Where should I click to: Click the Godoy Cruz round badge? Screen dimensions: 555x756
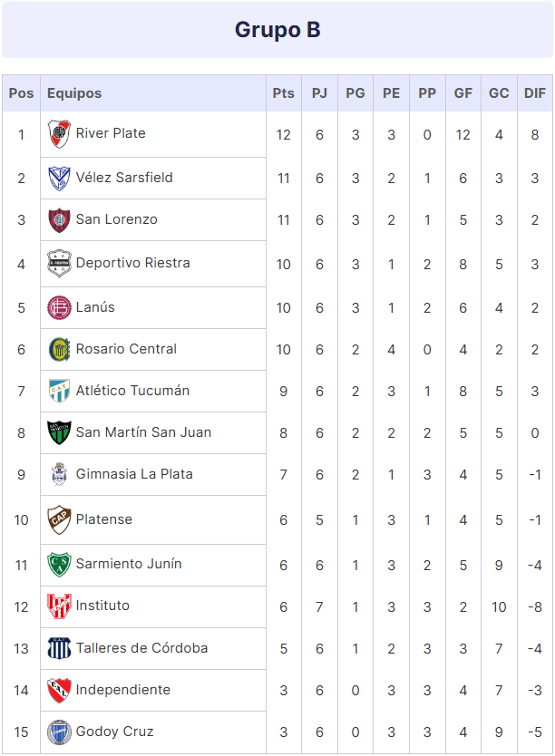click(x=59, y=732)
